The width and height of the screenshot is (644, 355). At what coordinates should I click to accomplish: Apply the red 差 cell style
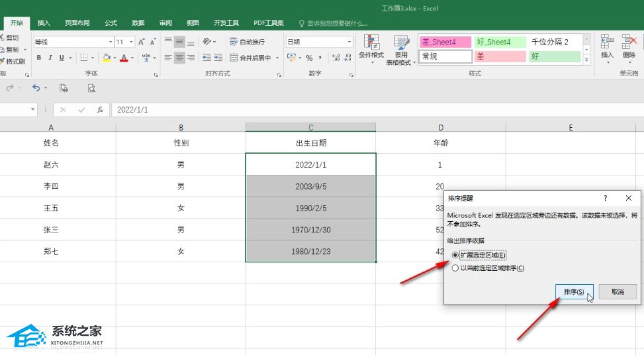(500, 56)
